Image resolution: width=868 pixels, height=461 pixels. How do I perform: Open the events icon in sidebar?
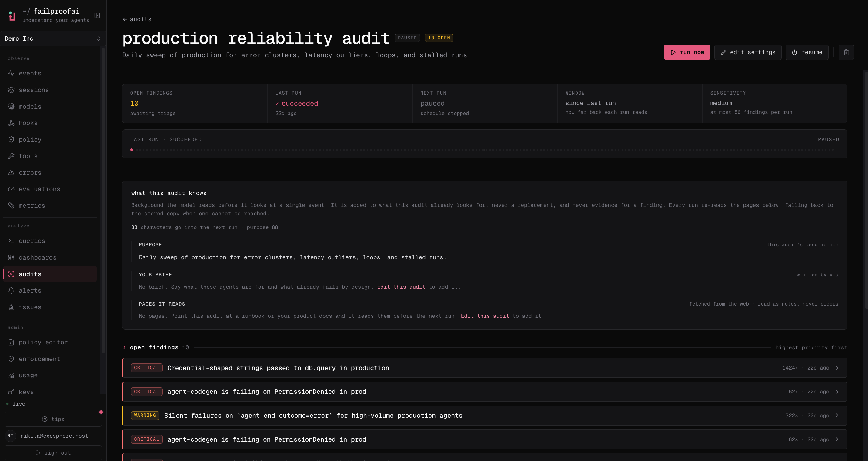(x=11, y=73)
